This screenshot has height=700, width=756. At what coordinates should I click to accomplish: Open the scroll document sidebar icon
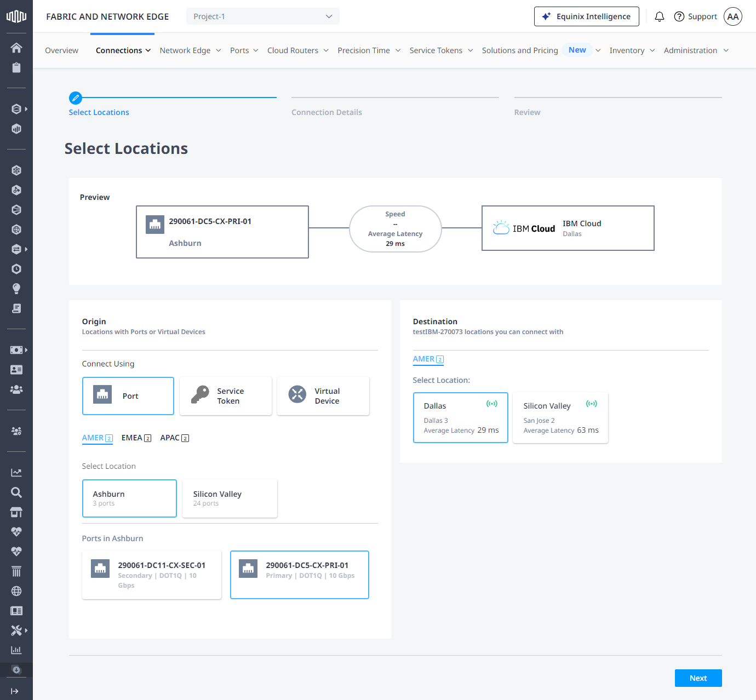coord(16,308)
